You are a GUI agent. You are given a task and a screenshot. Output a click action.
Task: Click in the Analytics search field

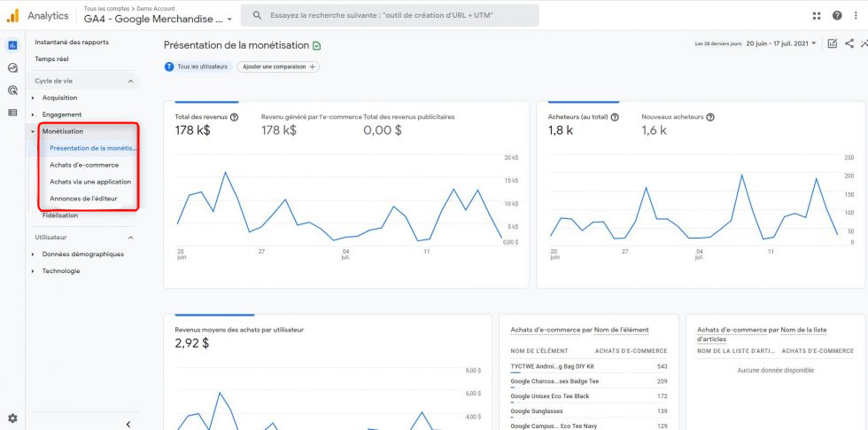coord(390,16)
